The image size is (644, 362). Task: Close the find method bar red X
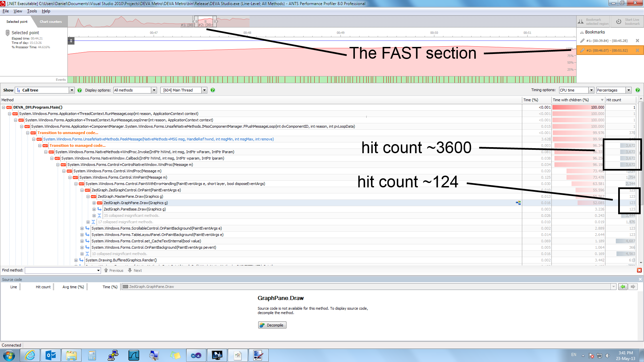(639, 270)
